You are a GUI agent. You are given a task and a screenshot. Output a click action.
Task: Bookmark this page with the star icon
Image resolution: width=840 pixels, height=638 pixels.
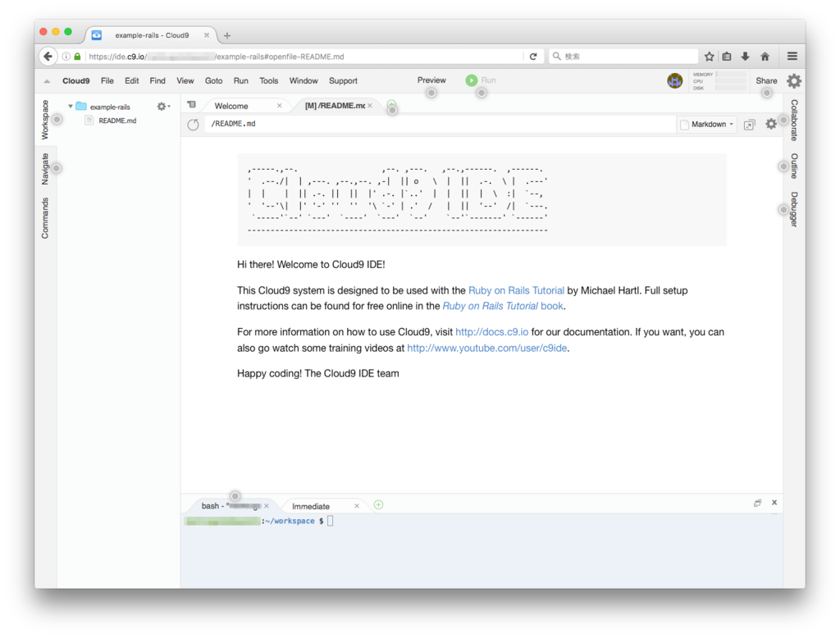click(710, 57)
